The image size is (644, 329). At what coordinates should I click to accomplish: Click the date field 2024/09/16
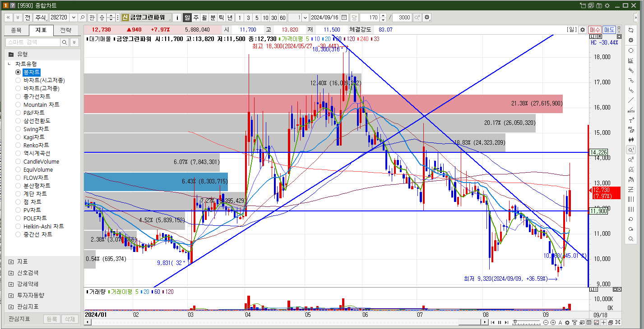coord(325,18)
